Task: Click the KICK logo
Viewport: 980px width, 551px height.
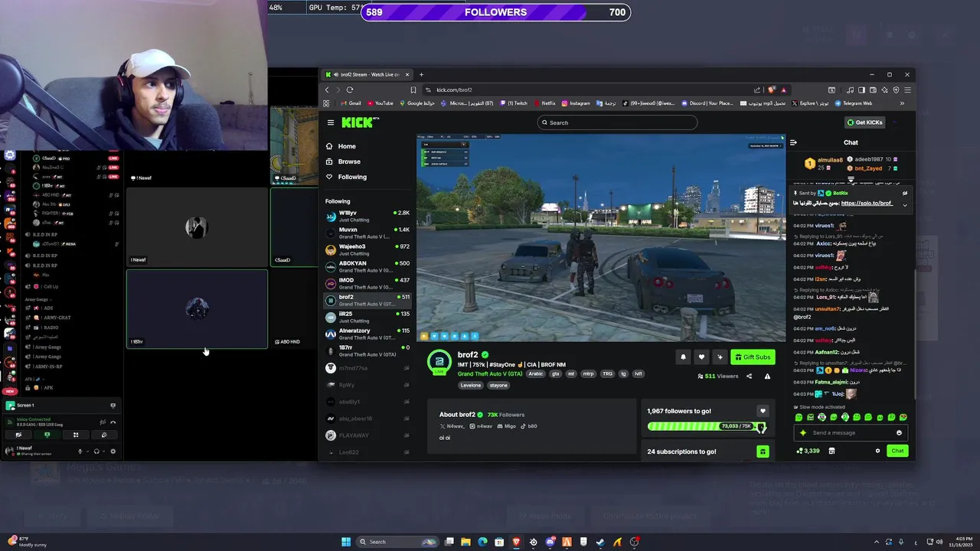Action: 359,122
